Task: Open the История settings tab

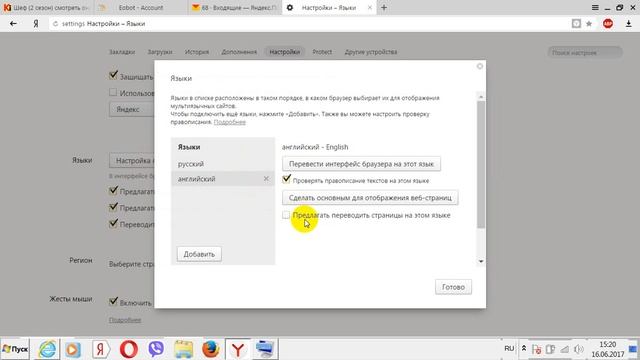Action: click(x=197, y=52)
